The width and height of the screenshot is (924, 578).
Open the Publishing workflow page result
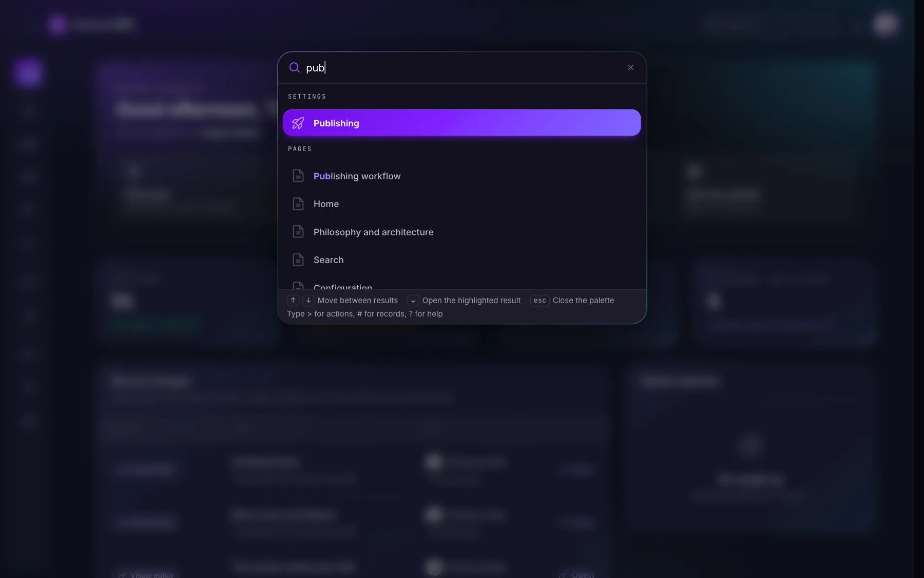461,176
